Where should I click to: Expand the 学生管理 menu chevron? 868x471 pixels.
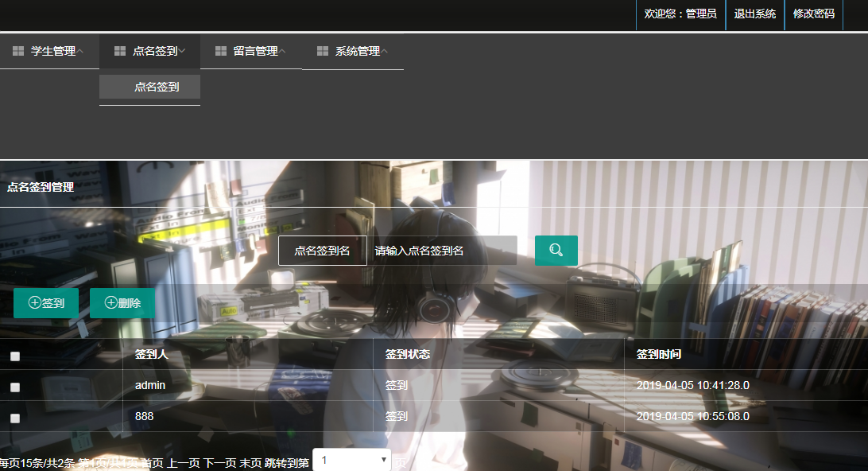79,51
